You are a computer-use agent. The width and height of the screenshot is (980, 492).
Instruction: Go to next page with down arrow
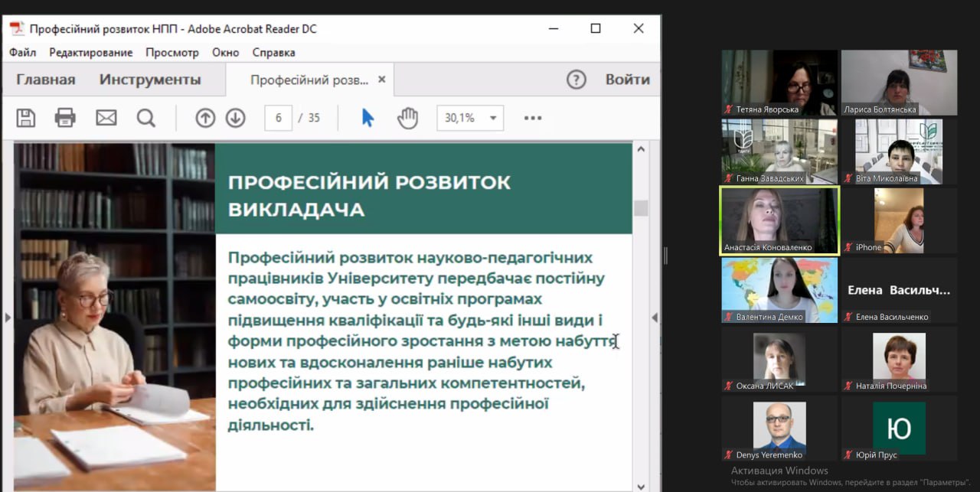pyautogui.click(x=235, y=118)
